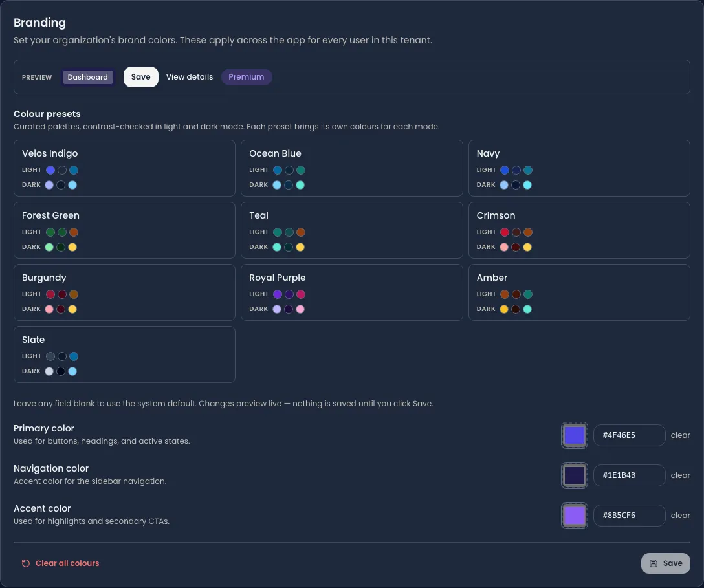
Task: Edit the Primary color hex field #4F46E5
Action: 629,435
